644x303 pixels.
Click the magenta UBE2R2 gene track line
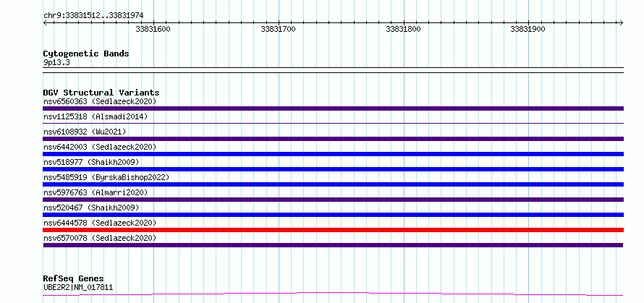333,294
